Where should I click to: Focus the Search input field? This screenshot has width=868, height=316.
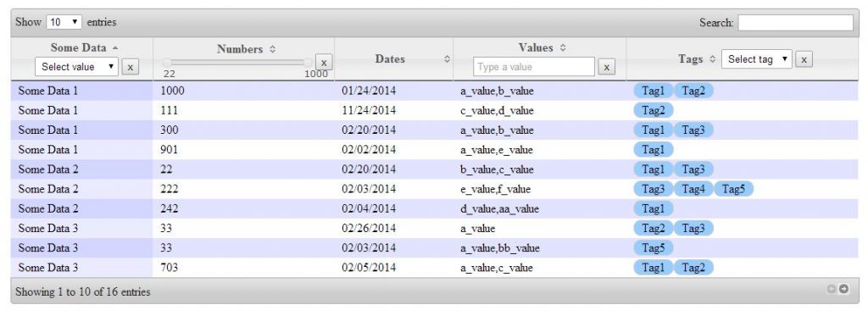[x=795, y=23]
